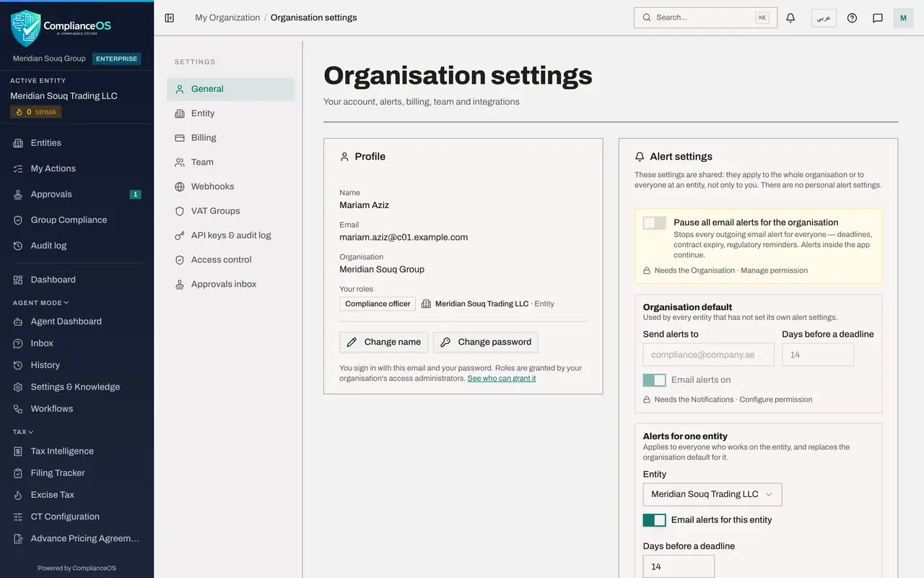Click the 0 streak badge

pos(36,112)
